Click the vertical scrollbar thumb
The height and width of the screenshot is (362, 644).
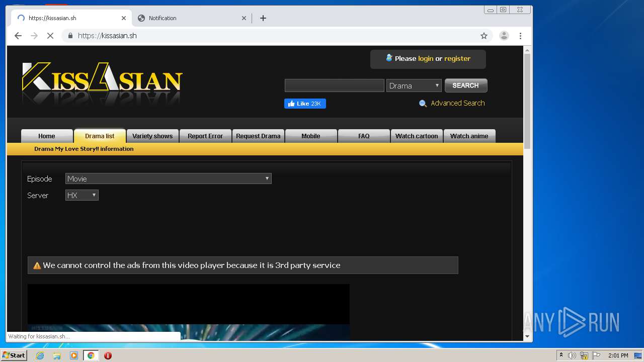point(527,101)
